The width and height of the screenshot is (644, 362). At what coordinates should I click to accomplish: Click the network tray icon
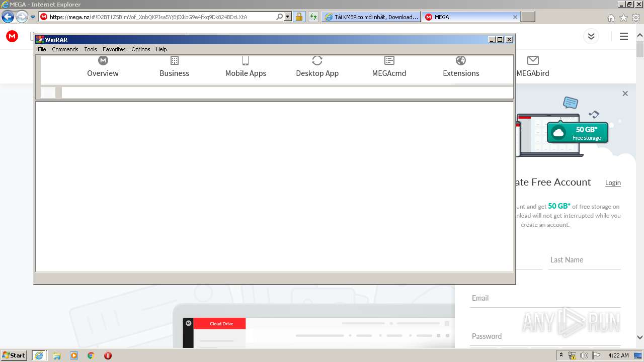tap(572, 355)
